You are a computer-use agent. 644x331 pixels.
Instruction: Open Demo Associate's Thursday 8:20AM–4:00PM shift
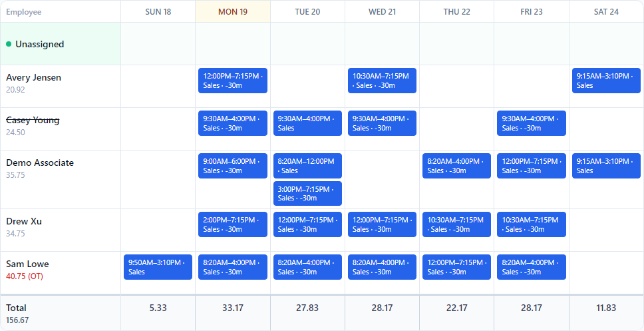click(456, 166)
